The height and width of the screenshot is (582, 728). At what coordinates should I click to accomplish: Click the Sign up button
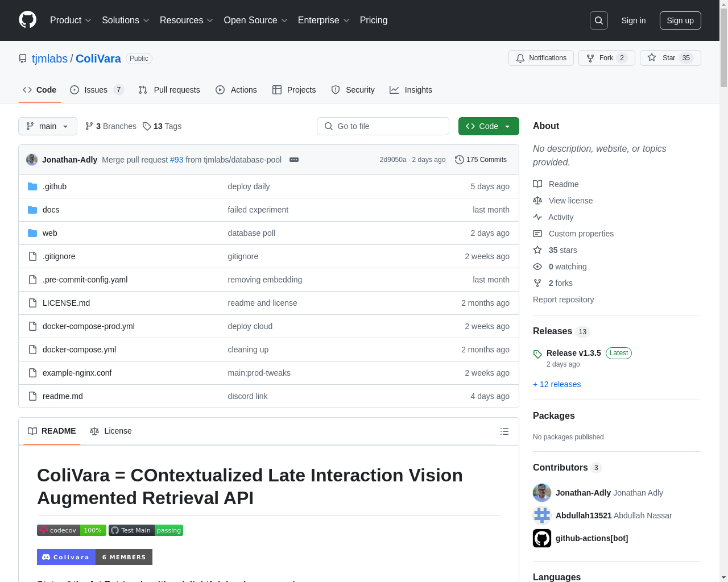coord(680,20)
